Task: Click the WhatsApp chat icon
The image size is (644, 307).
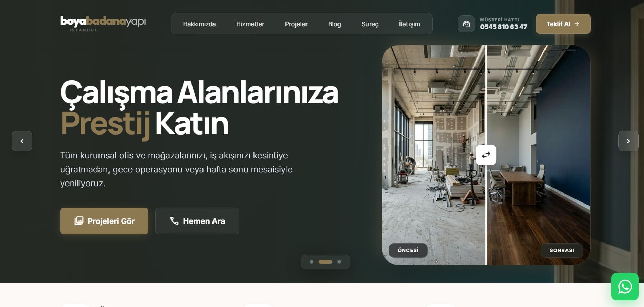Action: [x=625, y=287]
